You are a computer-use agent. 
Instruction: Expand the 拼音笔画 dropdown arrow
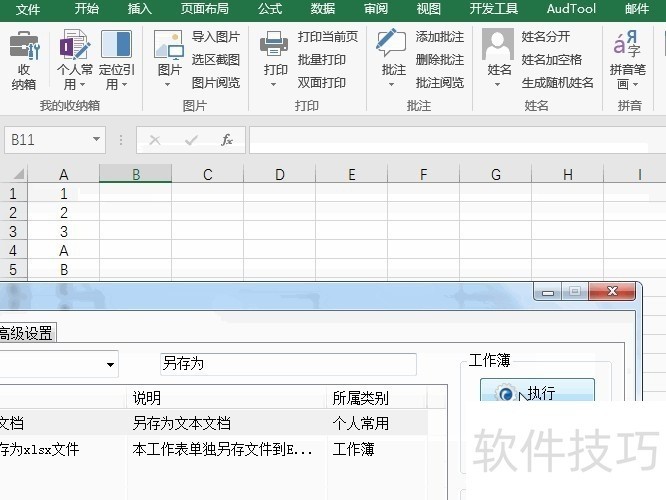pos(635,85)
